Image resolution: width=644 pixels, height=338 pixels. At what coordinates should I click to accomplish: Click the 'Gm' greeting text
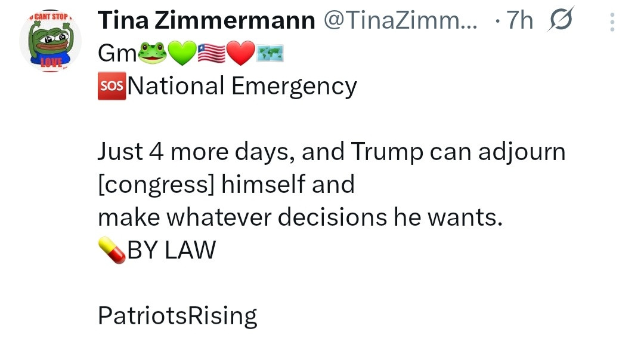(117, 54)
